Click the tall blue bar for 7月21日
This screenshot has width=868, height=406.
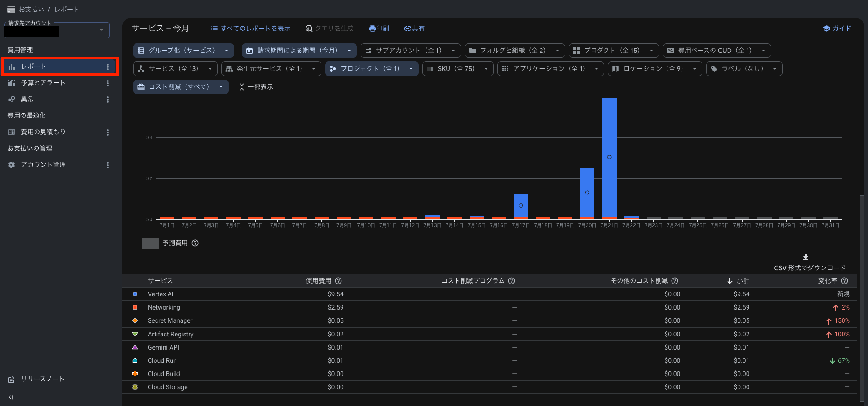tap(609, 157)
